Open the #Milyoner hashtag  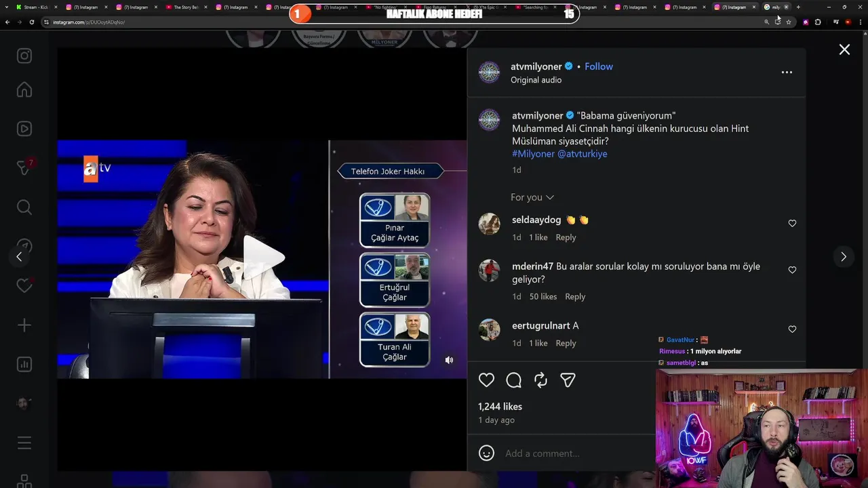[x=533, y=154]
